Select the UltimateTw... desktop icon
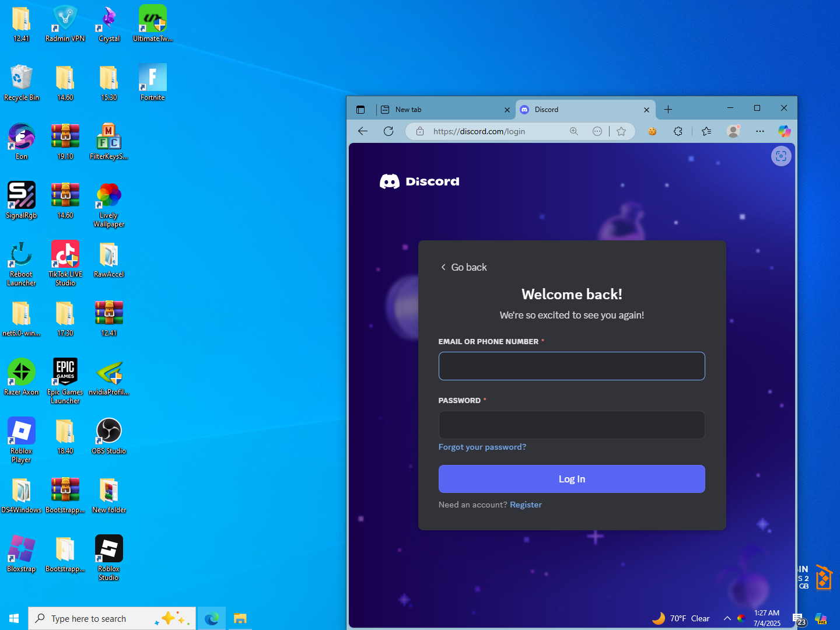This screenshot has width=840, height=630. 153,24
